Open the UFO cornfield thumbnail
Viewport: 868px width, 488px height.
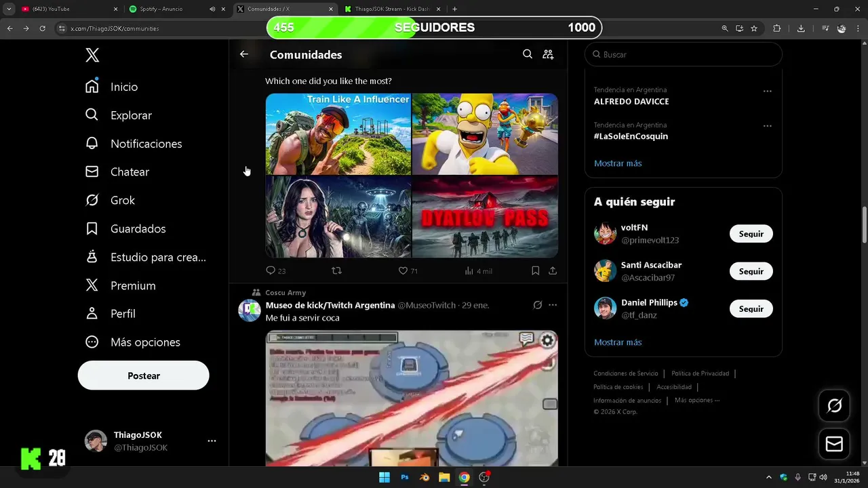point(338,217)
